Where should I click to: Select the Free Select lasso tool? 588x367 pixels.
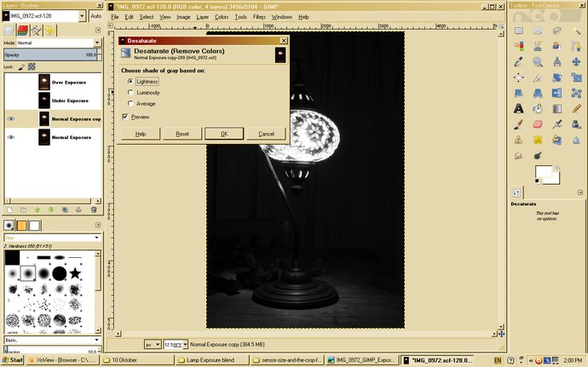pos(556,31)
